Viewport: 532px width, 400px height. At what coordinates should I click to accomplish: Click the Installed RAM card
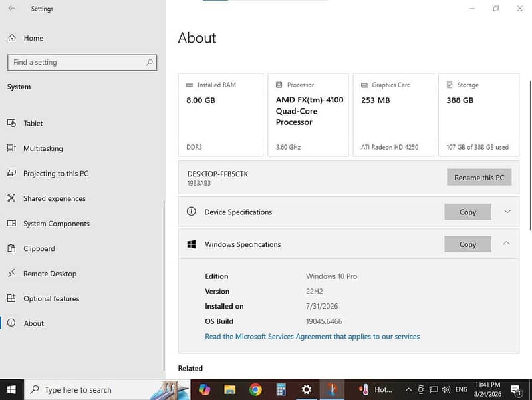221,114
